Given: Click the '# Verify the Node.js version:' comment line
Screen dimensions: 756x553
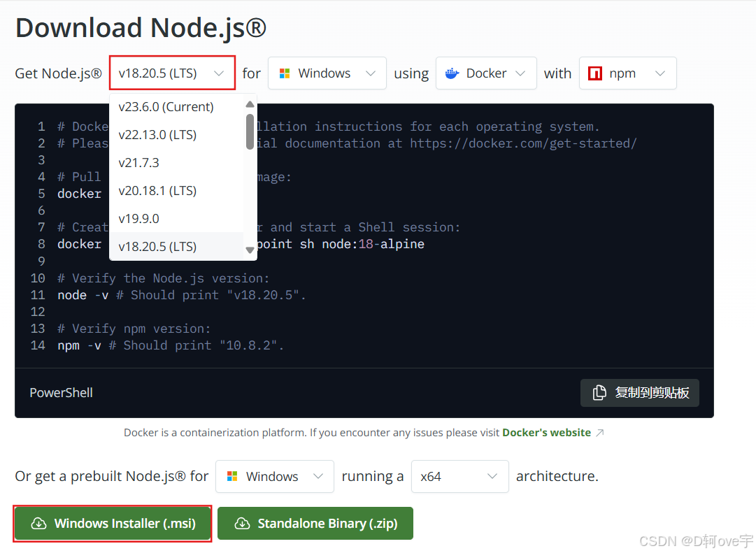Looking at the screenshot, I should click(x=164, y=278).
